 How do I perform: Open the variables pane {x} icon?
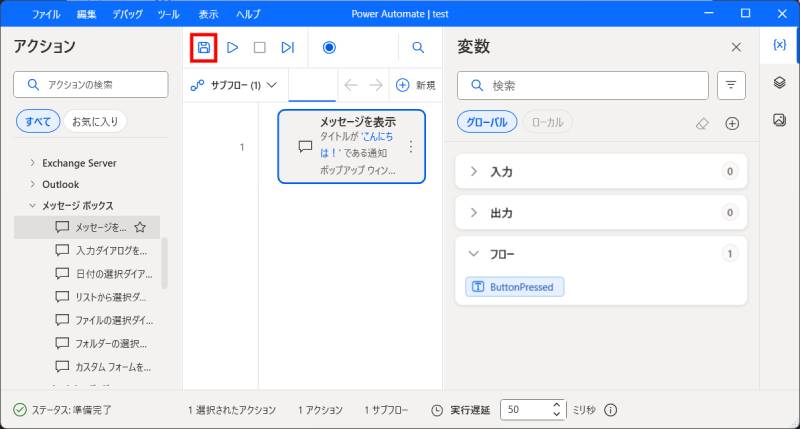click(779, 45)
